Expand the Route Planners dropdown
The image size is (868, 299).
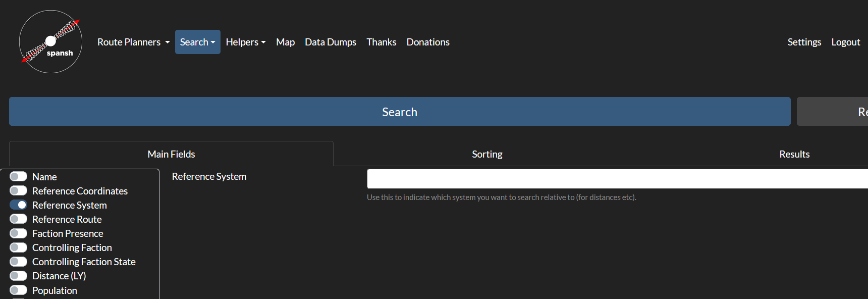point(133,42)
